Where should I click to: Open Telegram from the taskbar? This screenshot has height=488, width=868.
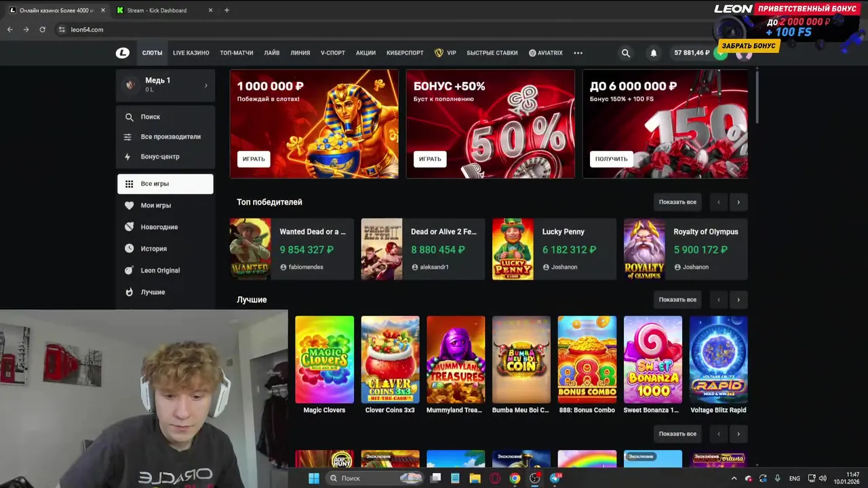tap(555, 479)
